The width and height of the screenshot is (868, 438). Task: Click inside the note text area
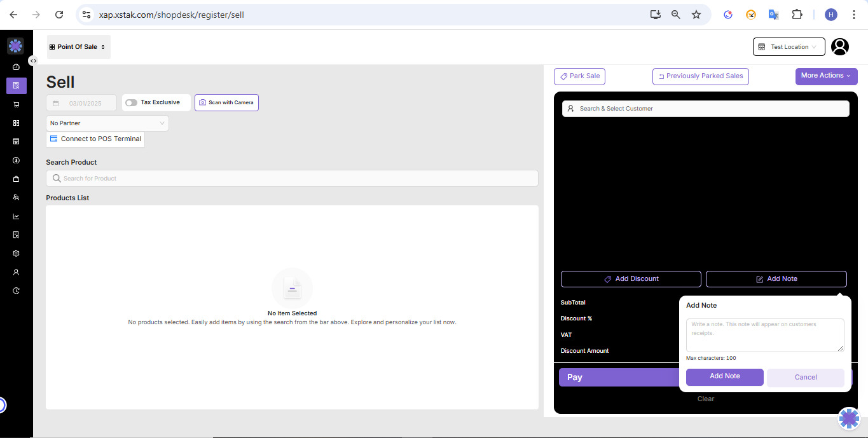[764, 335]
